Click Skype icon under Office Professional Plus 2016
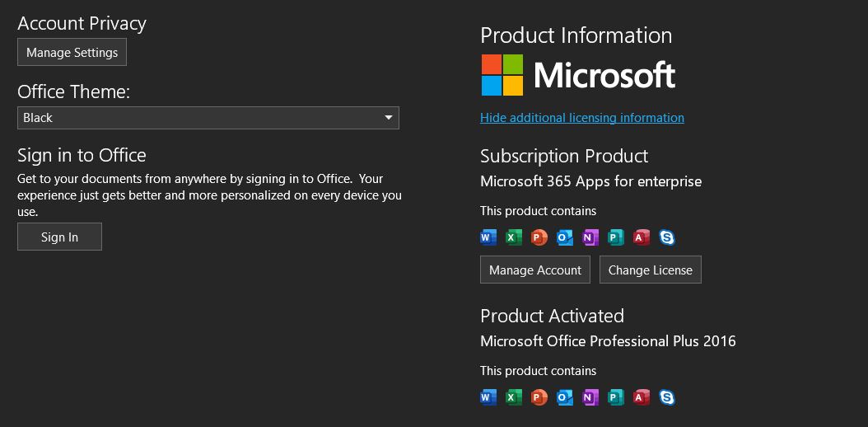This screenshot has width=868, height=427. coord(667,397)
